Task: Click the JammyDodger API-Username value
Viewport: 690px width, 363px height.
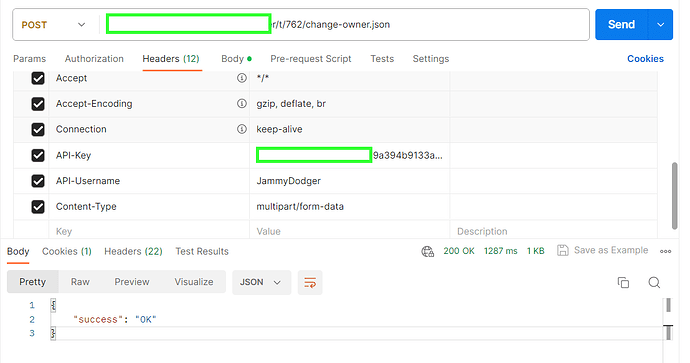Action: point(289,181)
